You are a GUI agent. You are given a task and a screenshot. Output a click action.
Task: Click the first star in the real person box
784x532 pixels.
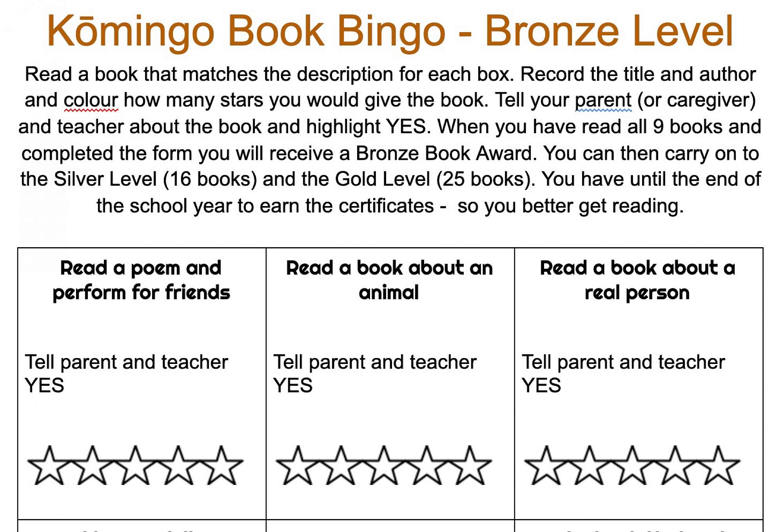click(x=546, y=467)
